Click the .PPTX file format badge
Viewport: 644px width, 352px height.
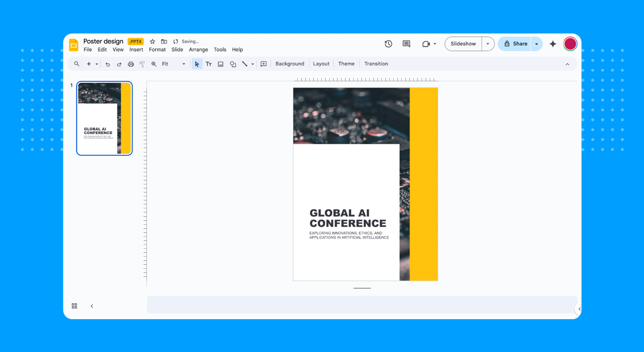[136, 41]
